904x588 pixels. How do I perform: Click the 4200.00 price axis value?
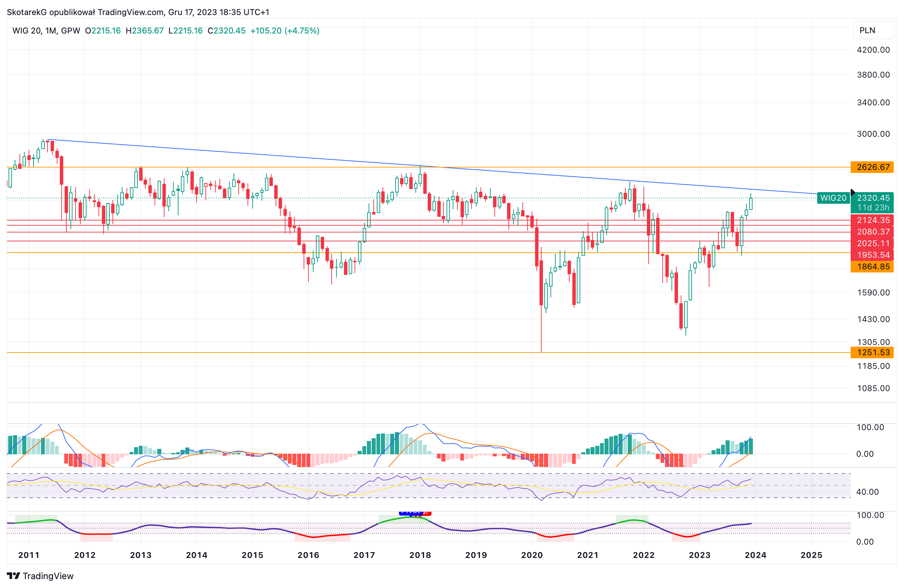(873, 50)
